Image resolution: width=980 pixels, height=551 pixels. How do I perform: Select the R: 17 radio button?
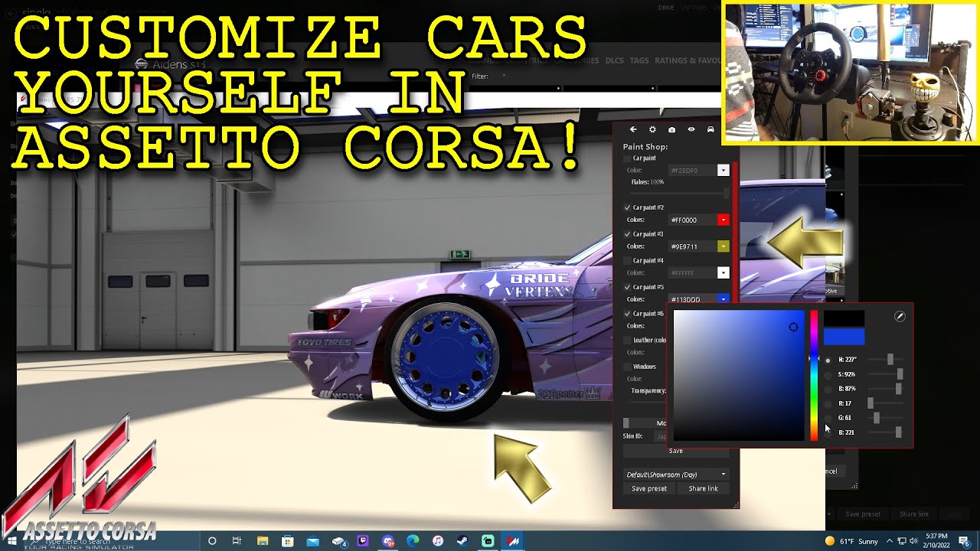pyautogui.click(x=828, y=403)
